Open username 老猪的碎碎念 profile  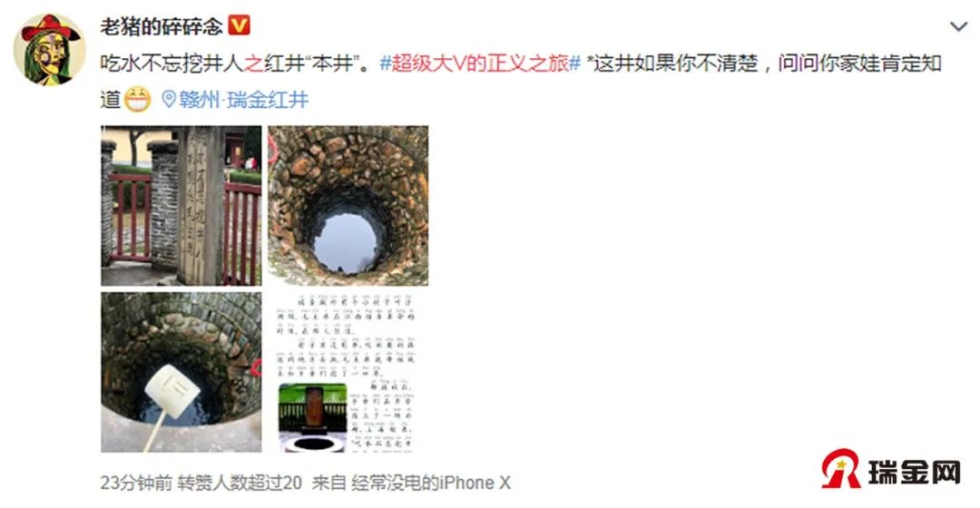pyautogui.click(x=162, y=26)
